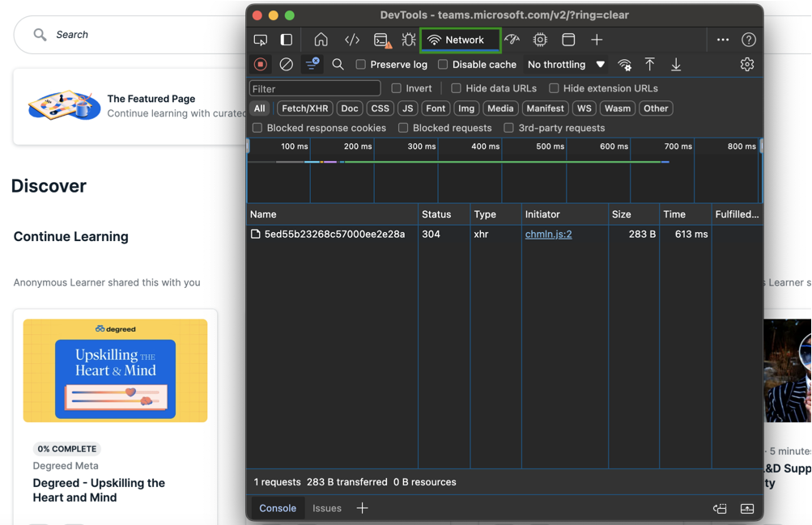
Task: Click the bottom drawer dock icon
Action: point(721,509)
